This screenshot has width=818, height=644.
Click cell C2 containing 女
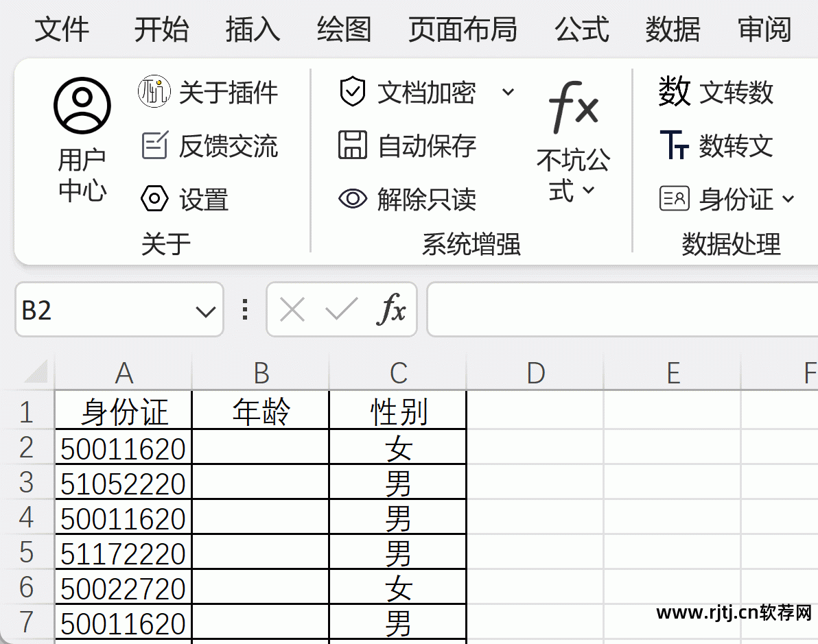pos(398,447)
